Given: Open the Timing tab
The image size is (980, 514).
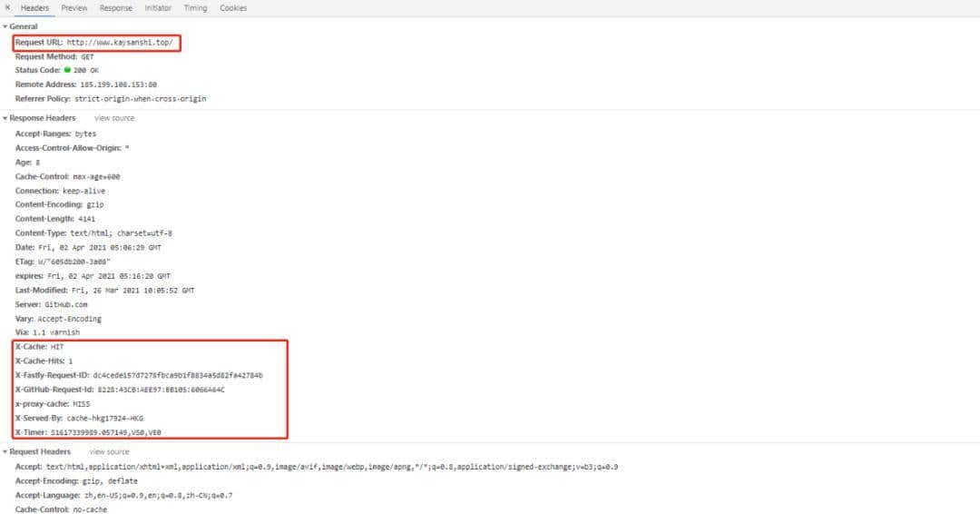Looking at the screenshot, I should (x=196, y=8).
